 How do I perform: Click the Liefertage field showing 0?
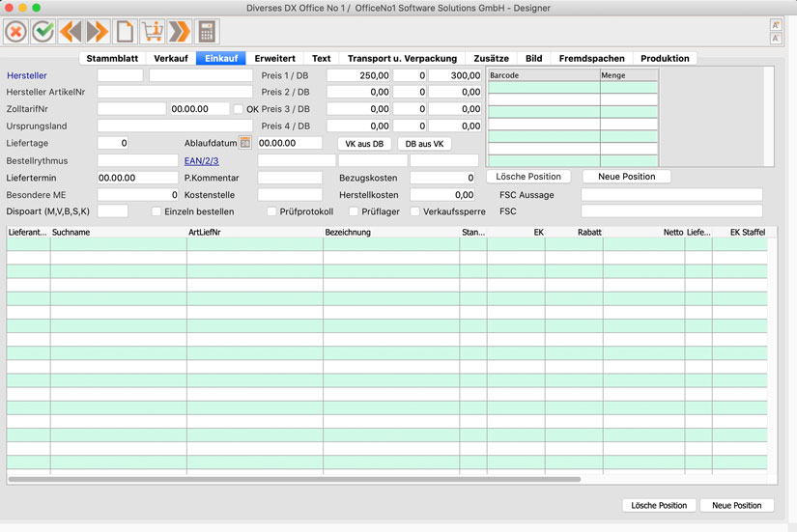tap(112, 143)
